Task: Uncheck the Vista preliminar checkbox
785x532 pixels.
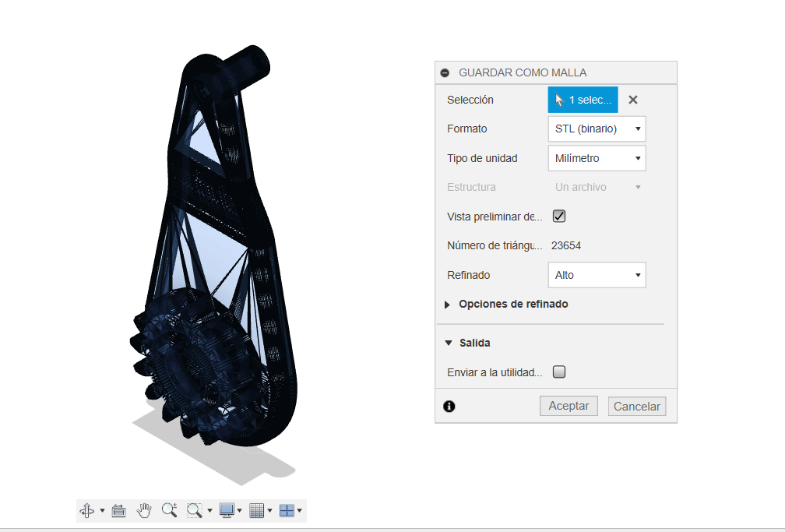Action: [x=559, y=216]
